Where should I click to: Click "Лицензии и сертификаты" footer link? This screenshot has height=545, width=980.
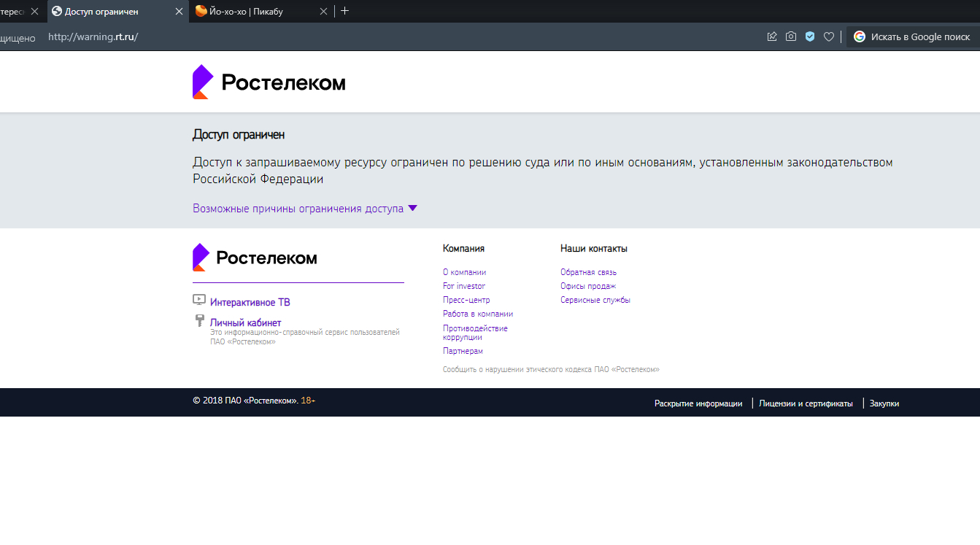pos(806,403)
